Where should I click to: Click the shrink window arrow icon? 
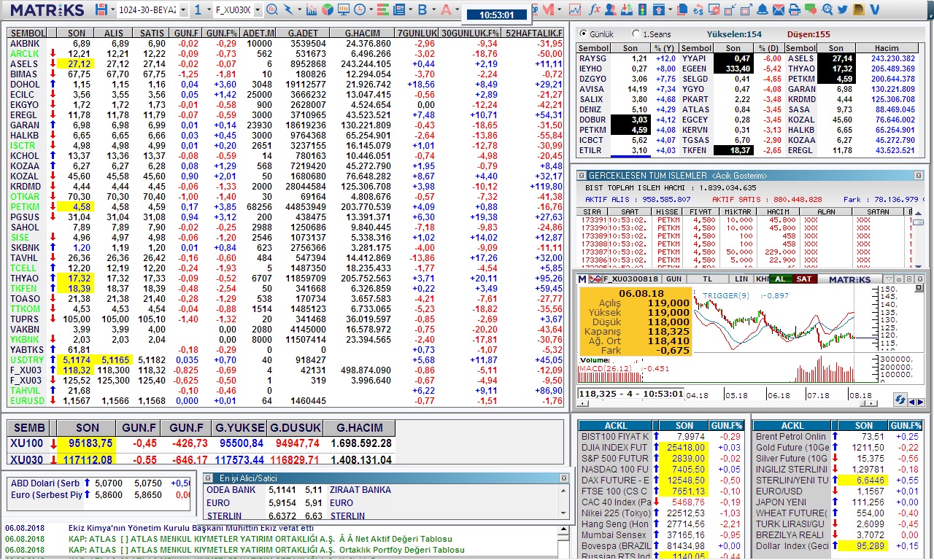coord(730,9)
